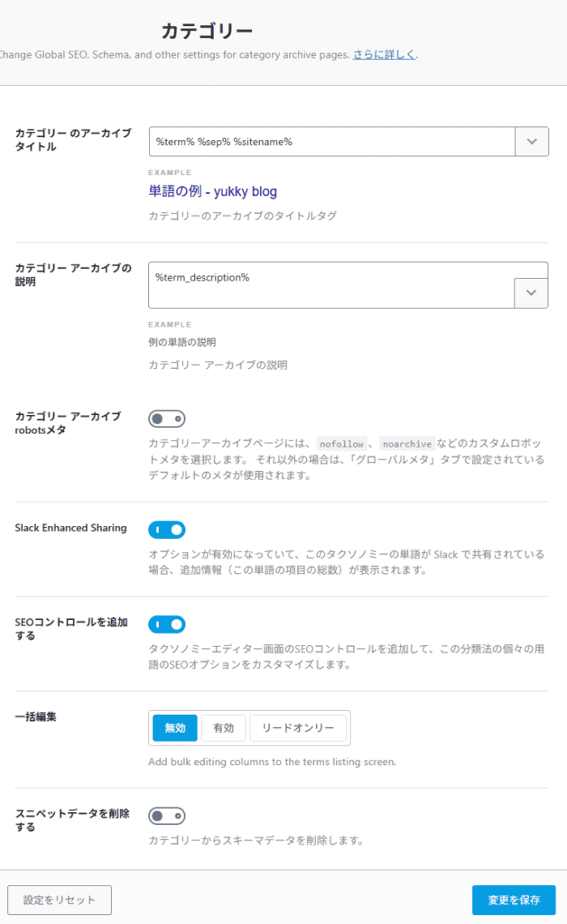Select 有効 for 一括編集

click(x=223, y=727)
